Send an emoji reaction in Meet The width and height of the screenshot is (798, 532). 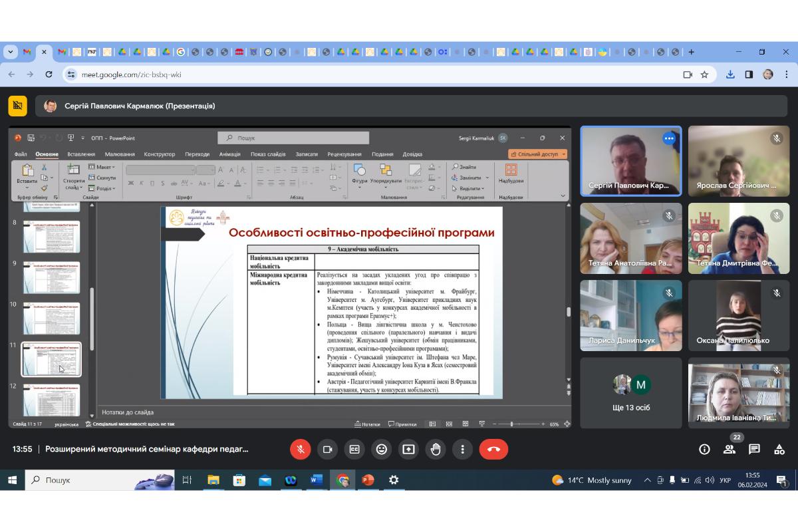[x=381, y=450]
